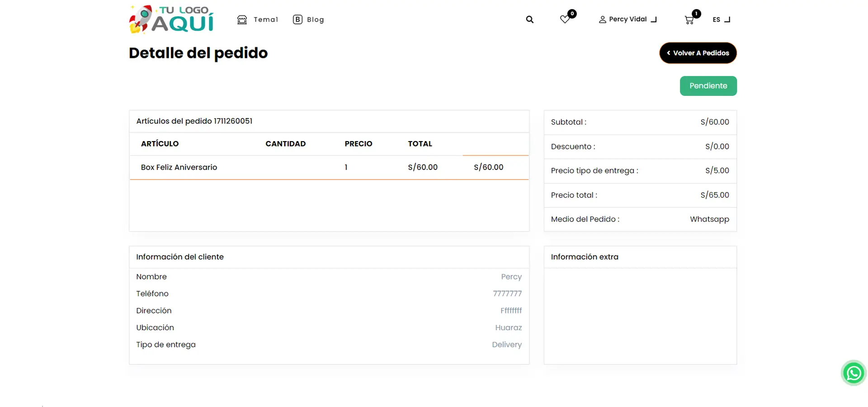Image resolution: width=868 pixels, height=407 pixels.
Task: Click the 'B' icon beside Blog
Action: (x=297, y=19)
